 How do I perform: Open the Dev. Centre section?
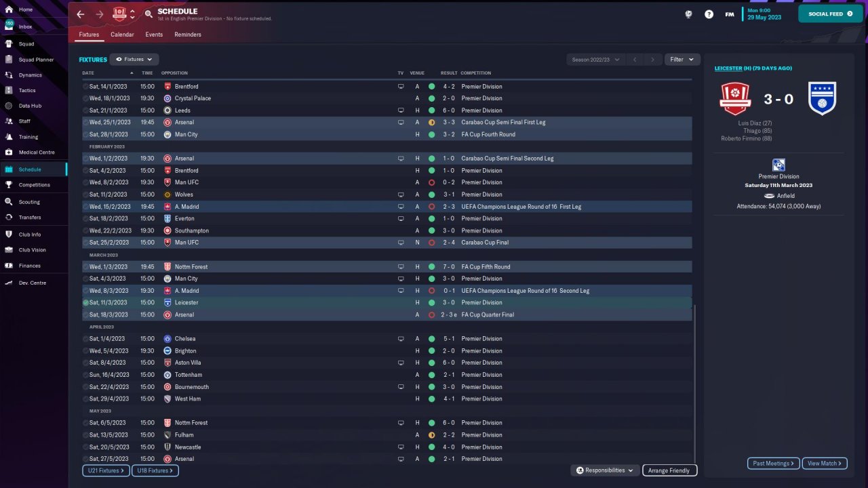point(34,283)
